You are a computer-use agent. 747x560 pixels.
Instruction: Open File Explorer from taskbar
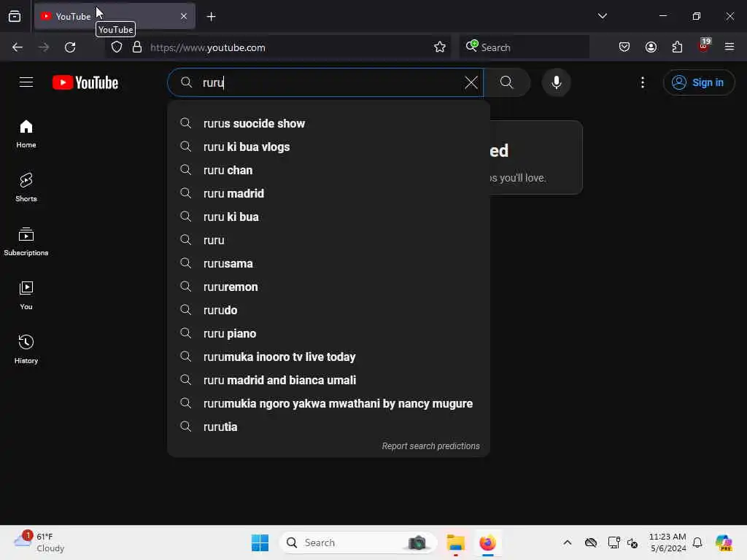click(455, 542)
